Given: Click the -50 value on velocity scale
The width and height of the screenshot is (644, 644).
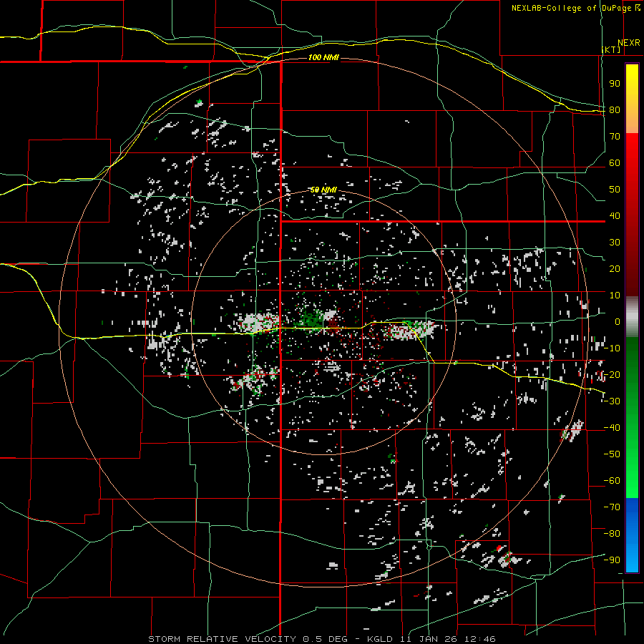Looking at the screenshot, I should point(612,454).
